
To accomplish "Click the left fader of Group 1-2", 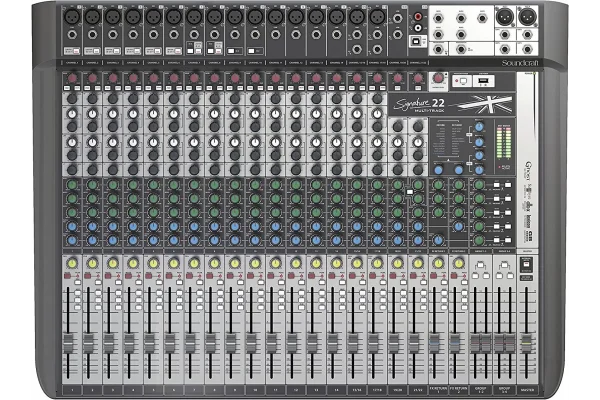I will point(475,343).
